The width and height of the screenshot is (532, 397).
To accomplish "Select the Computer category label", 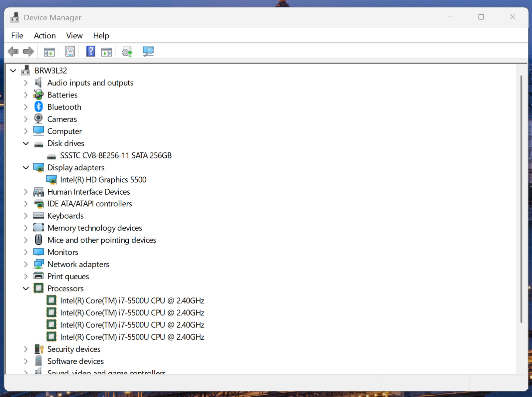I will click(65, 131).
